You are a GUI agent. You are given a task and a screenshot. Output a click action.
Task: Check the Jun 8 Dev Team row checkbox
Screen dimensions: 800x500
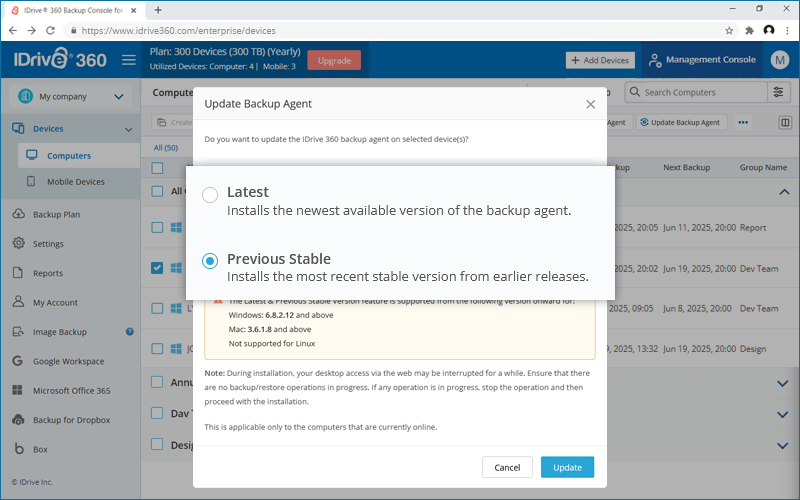(157, 308)
